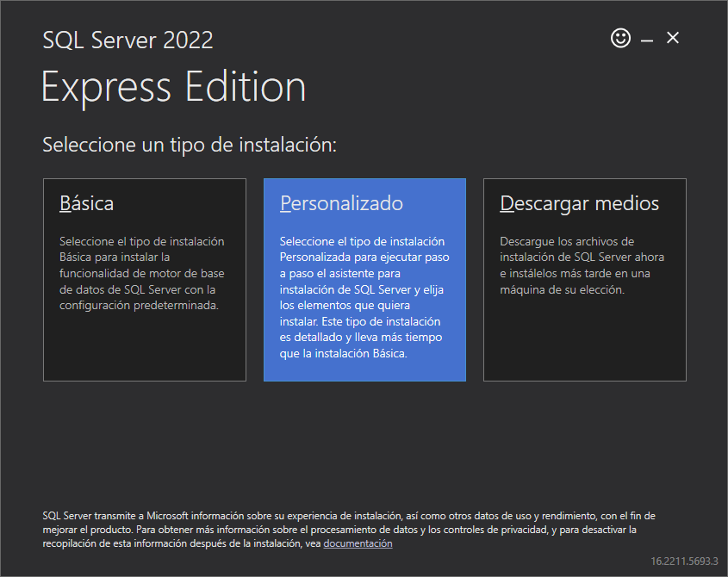Click the SQL Server 2022 title
The image size is (728, 577).
tap(128, 40)
